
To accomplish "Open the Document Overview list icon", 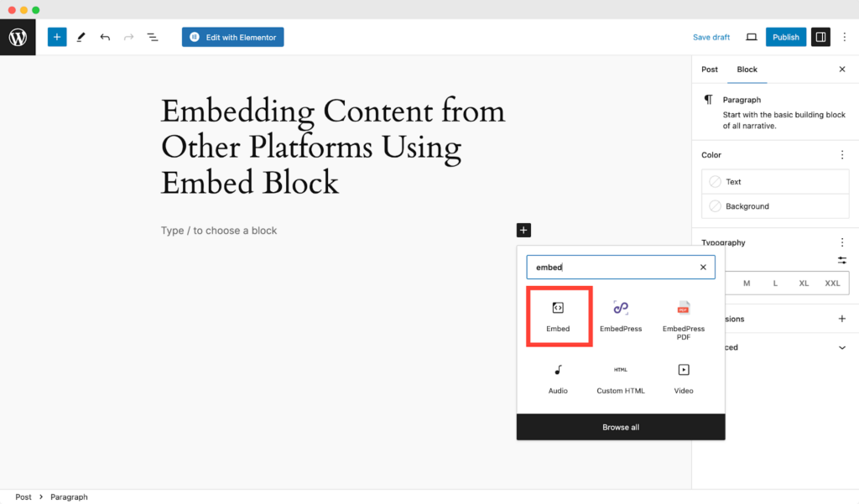I will [x=153, y=37].
